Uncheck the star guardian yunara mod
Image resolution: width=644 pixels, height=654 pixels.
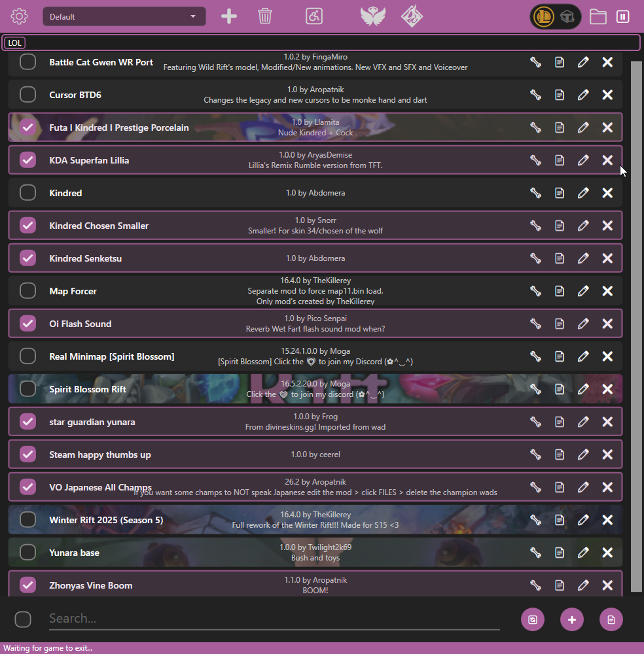(x=27, y=422)
